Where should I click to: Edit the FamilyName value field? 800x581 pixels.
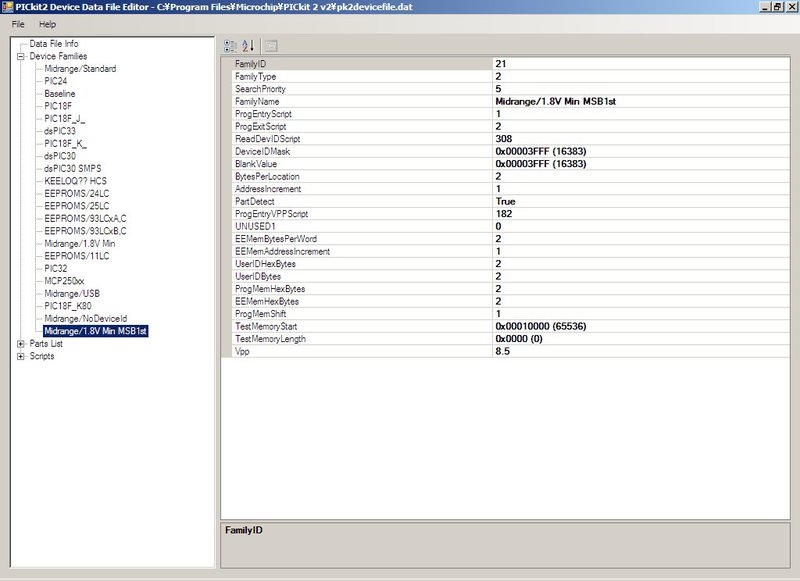click(641, 102)
